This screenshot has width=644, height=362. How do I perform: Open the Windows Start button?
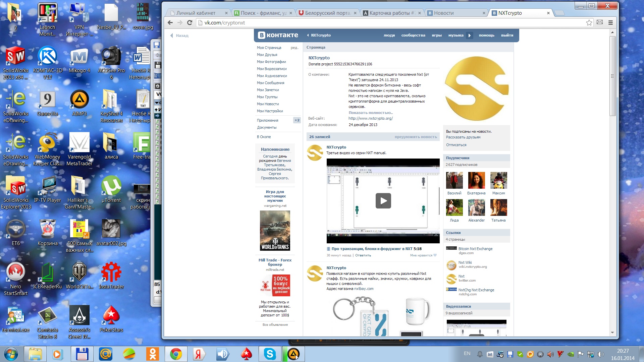click(x=11, y=354)
